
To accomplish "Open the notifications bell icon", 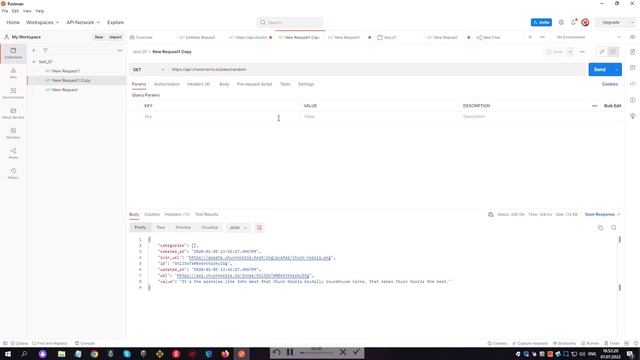I will pyautogui.click(x=573, y=22).
